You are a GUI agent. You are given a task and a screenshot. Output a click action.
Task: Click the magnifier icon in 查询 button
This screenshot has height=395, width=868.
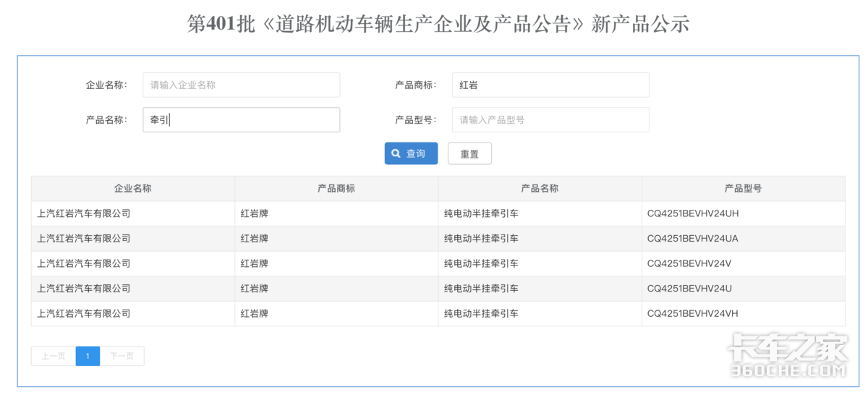pyautogui.click(x=396, y=153)
